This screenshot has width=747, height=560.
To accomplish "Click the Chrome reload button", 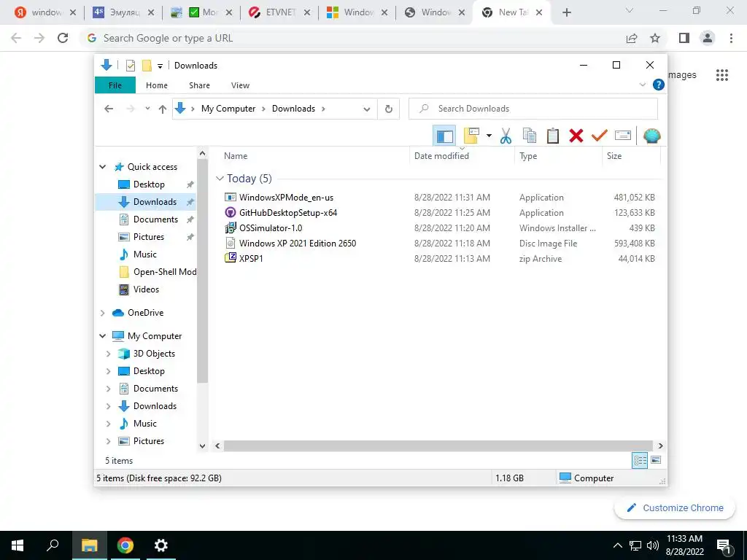I will pyautogui.click(x=63, y=38).
